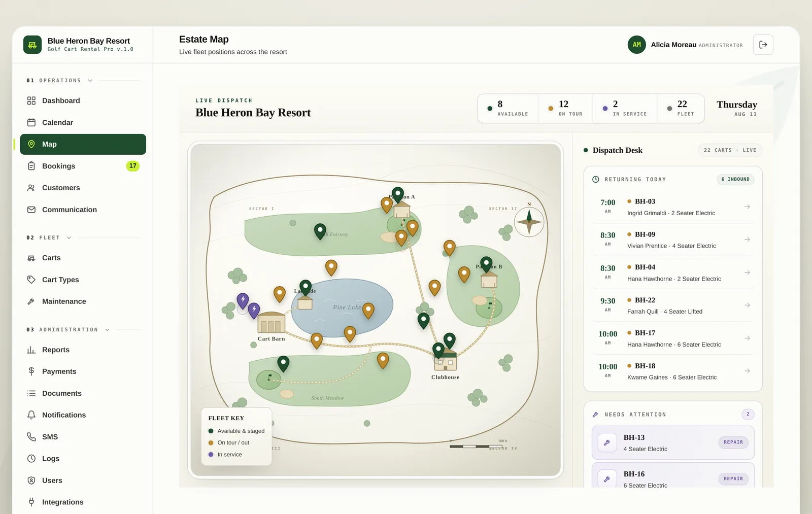The height and width of the screenshot is (514, 812).
Task: Click the 22 Fleet stat
Action: tap(681, 108)
